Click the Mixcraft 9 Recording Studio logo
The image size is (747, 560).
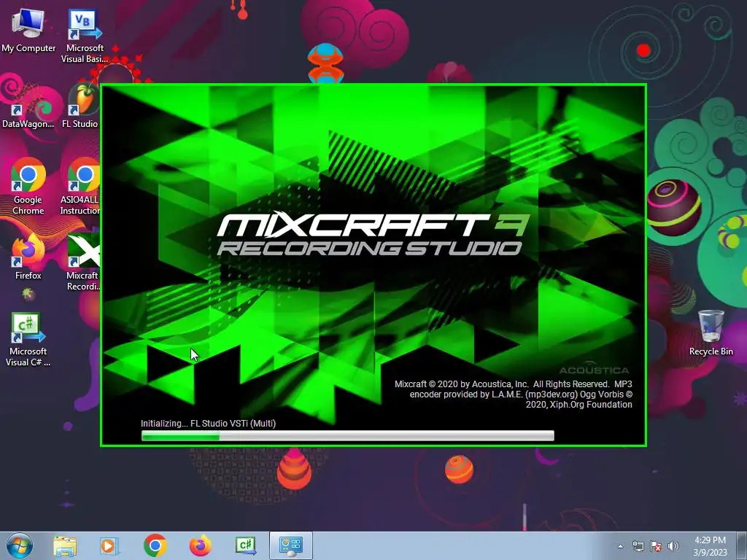pyautogui.click(x=373, y=234)
